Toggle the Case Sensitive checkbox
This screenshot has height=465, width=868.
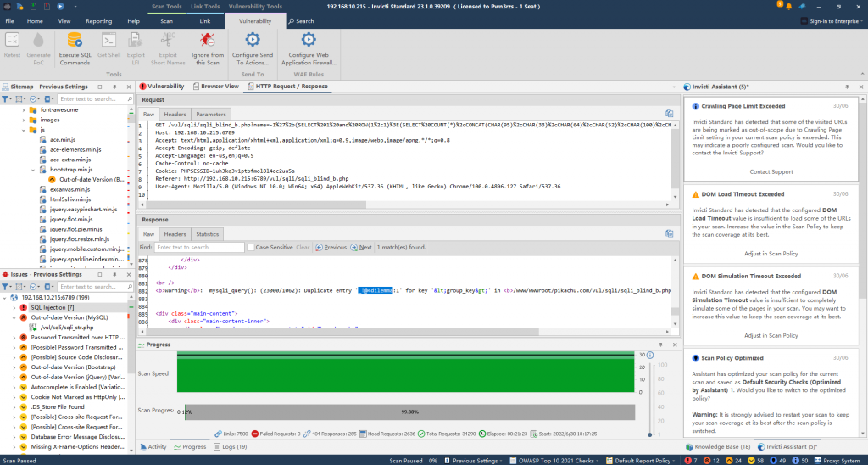click(250, 248)
